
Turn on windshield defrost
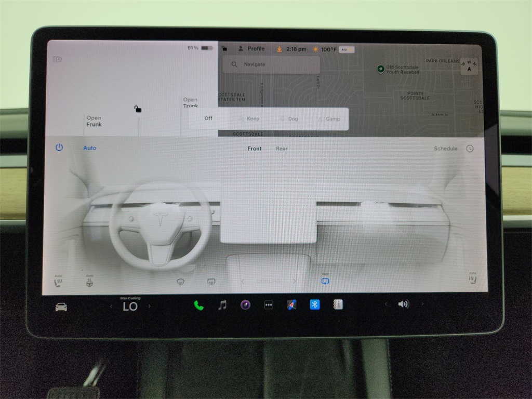180,282
